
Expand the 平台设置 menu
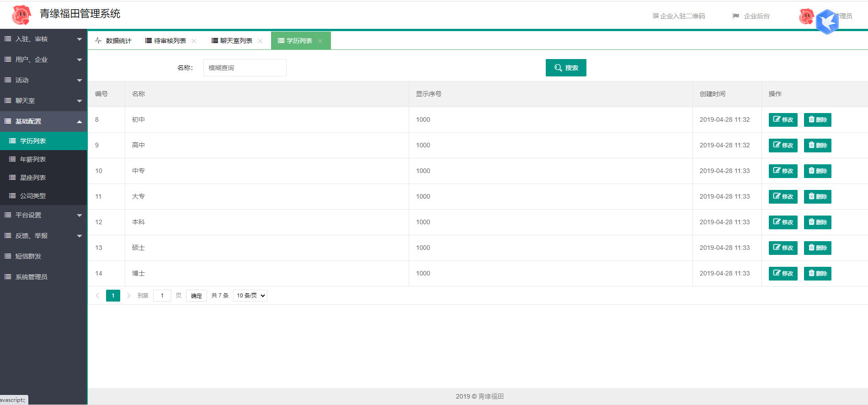pos(43,215)
